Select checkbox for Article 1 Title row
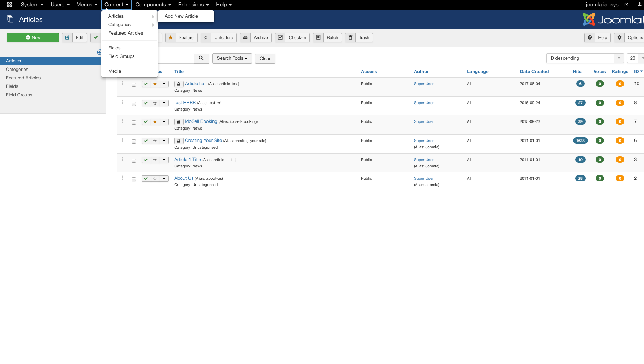Screen dimensions: 644x364 (134, 161)
